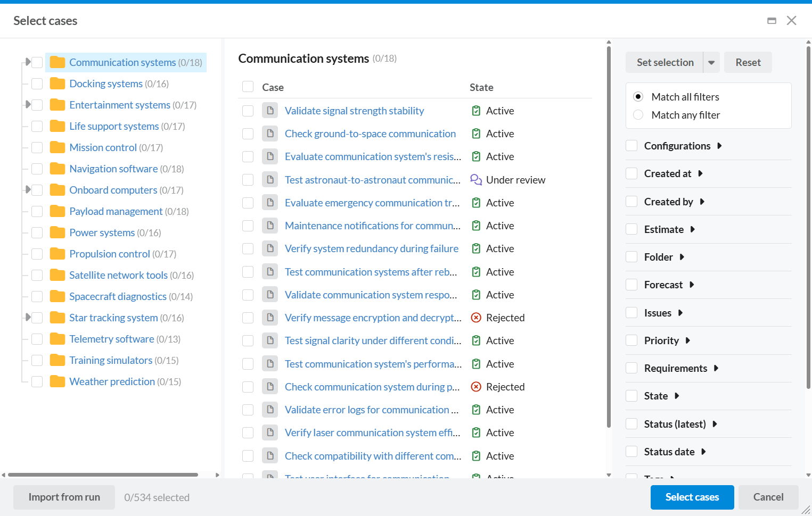Viewport: 812px width, 516px height.
Task: Maximize the Select cases dialog
Action: pos(772,21)
